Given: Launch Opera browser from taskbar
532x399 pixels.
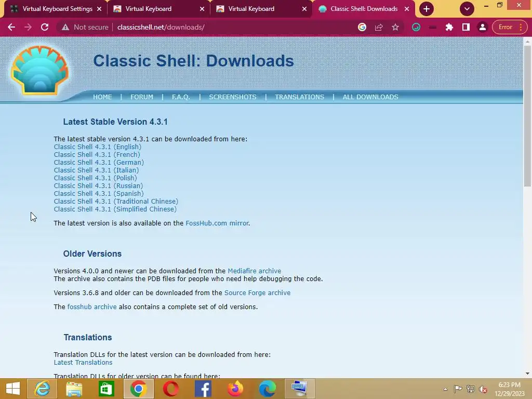Looking at the screenshot, I should click(x=170, y=389).
